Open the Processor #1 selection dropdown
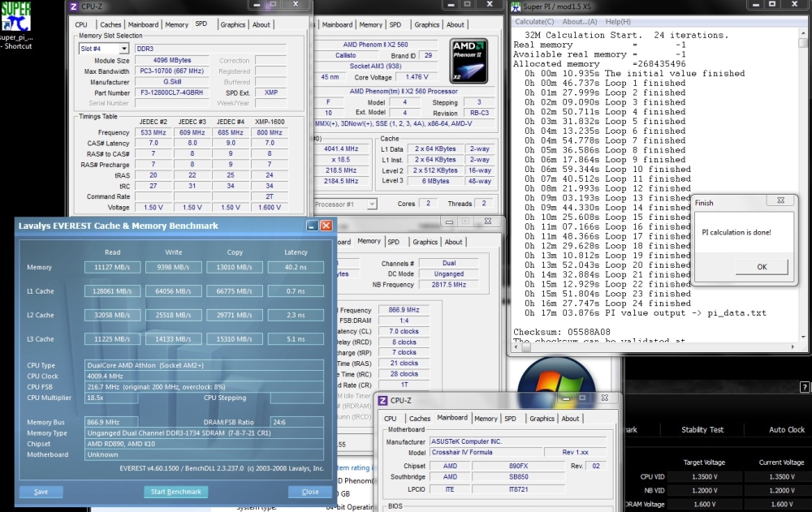The height and width of the screenshot is (512, 812). (371, 204)
